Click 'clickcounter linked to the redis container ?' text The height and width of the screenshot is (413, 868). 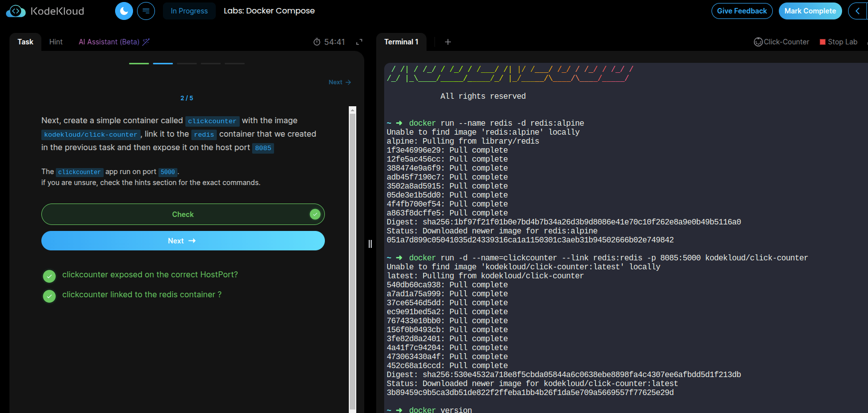click(x=142, y=295)
